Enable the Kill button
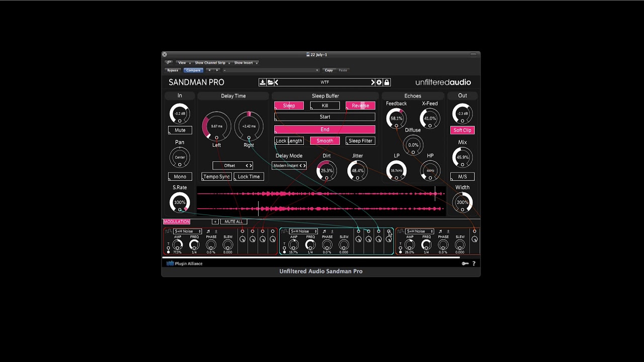The height and width of the screenshot is (362, 644). click(x=325, y=106)
